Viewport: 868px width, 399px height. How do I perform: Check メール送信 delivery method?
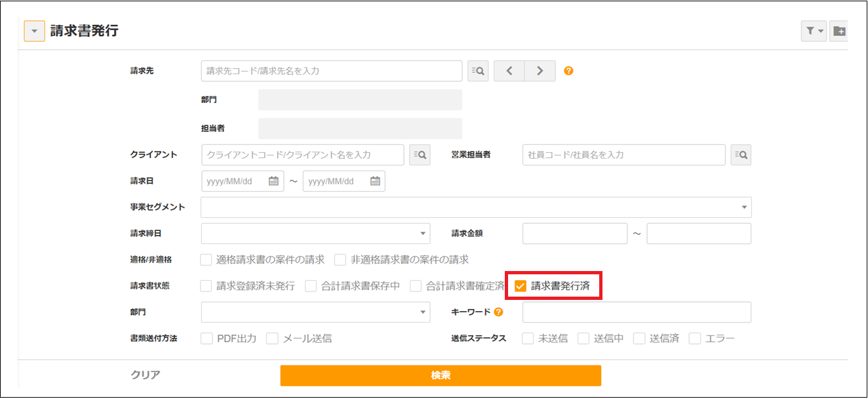[x=272, y=339]
